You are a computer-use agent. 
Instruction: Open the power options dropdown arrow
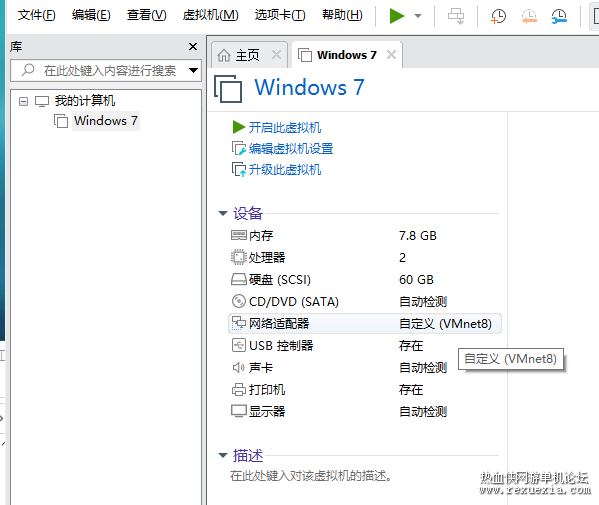point(418,16)
